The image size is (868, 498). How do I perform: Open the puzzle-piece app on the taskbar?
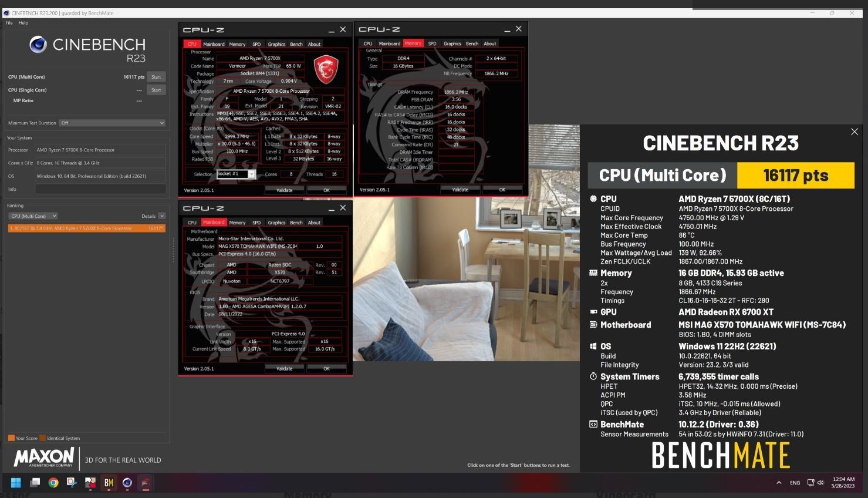pos(90,483)
